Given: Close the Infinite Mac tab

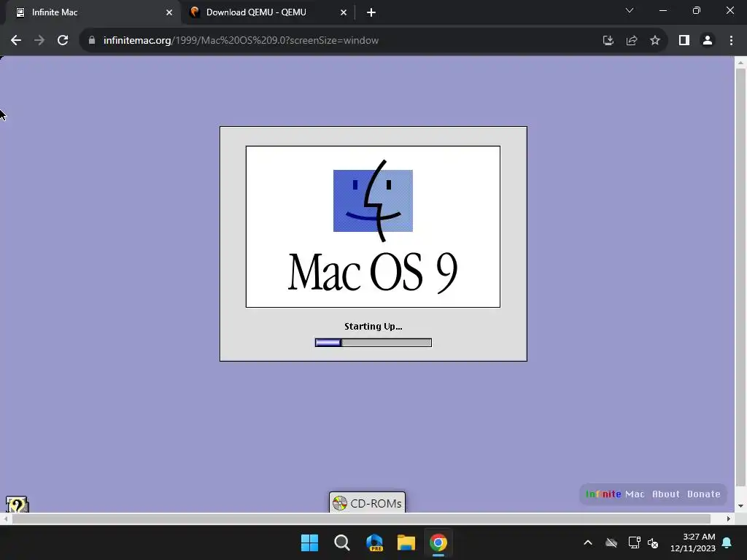Looking at the screenshot, I should point(169,12).
